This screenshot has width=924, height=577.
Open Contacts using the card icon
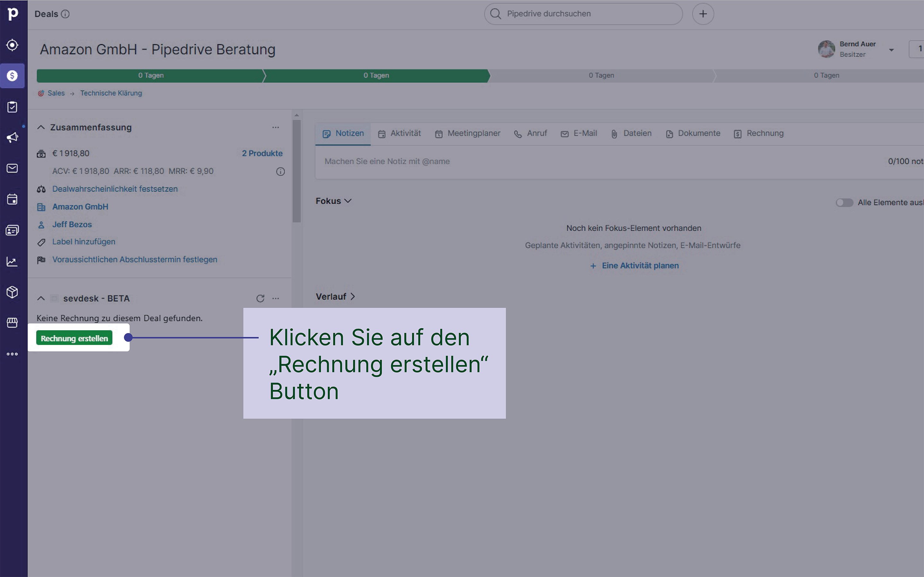tap(12, 230)
